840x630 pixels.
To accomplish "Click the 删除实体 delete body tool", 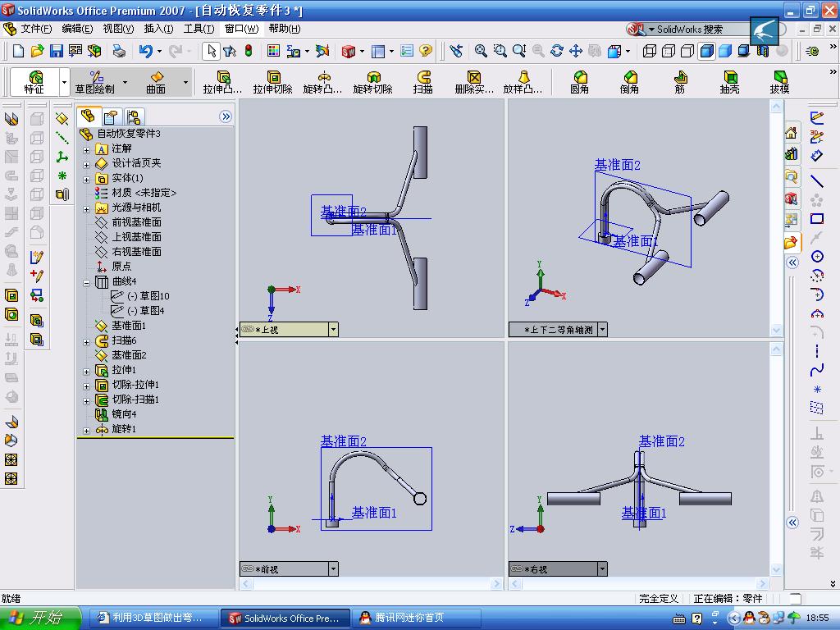I will 473,83.
